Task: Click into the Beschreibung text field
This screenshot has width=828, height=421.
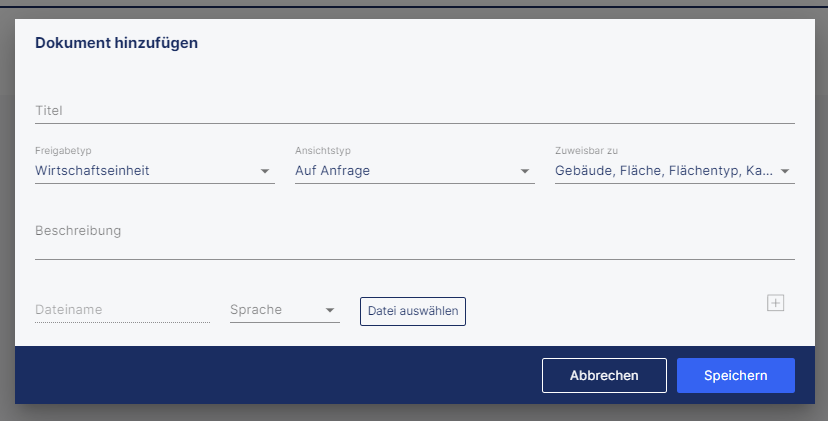Action: 414,240
